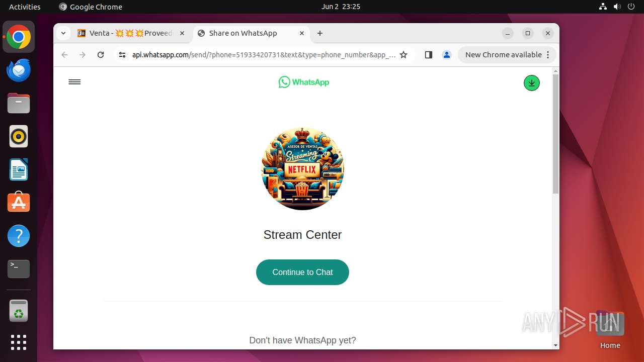Switch to the Venta Proveedores tab
Screen dimensions: 644x362
point(131,33)
